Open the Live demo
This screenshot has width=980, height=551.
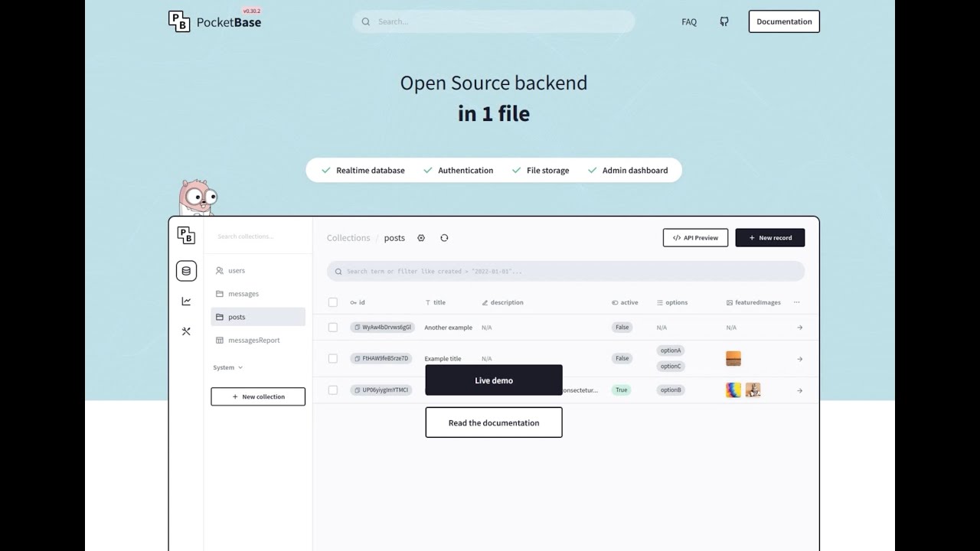(x=494, y=380)
